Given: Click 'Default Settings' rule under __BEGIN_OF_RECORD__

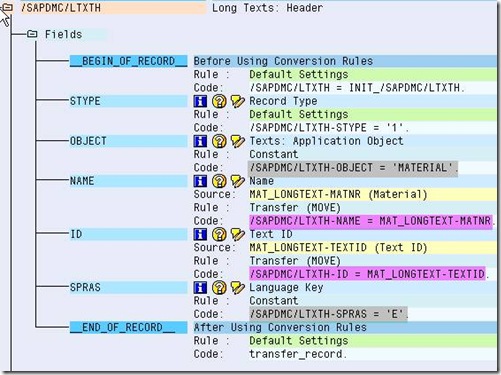Looking at the screenshot, I should [x=299, y=74].
